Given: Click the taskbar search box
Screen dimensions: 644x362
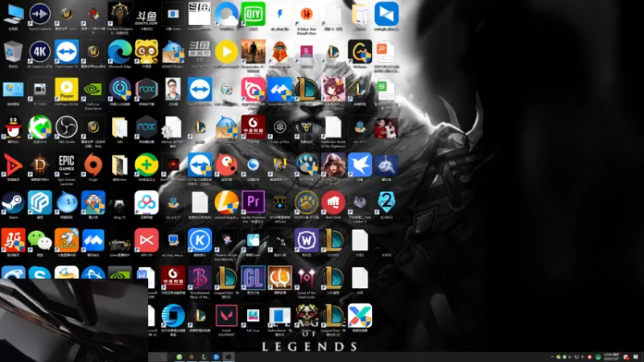Looking at the screenshot, I should [x=158, y=356].
